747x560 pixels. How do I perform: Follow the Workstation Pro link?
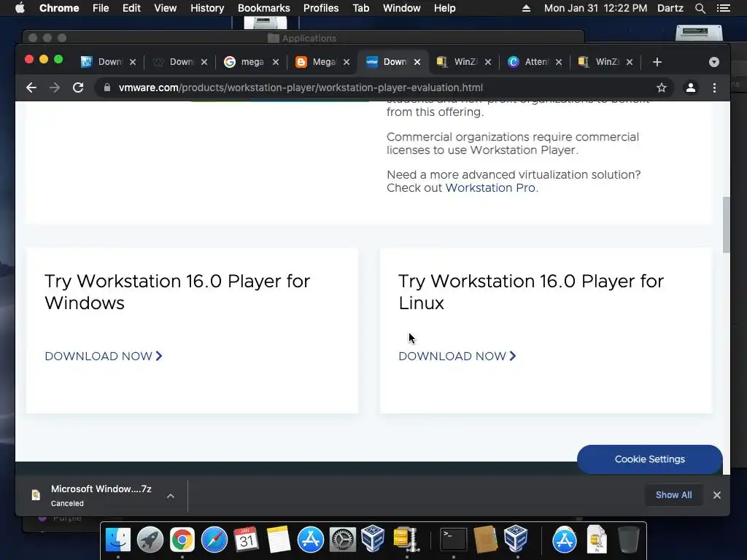pyautogui.click(x=490, y=187)
